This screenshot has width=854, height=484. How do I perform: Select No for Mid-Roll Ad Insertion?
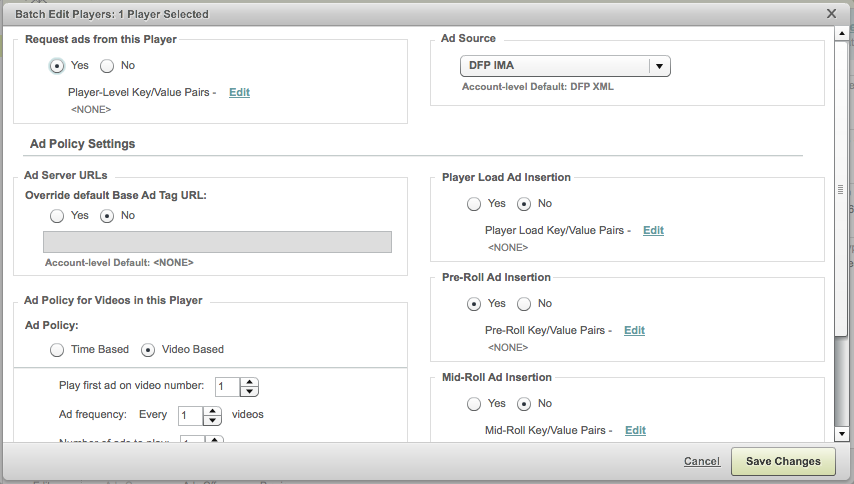click(x=524, y=405)
